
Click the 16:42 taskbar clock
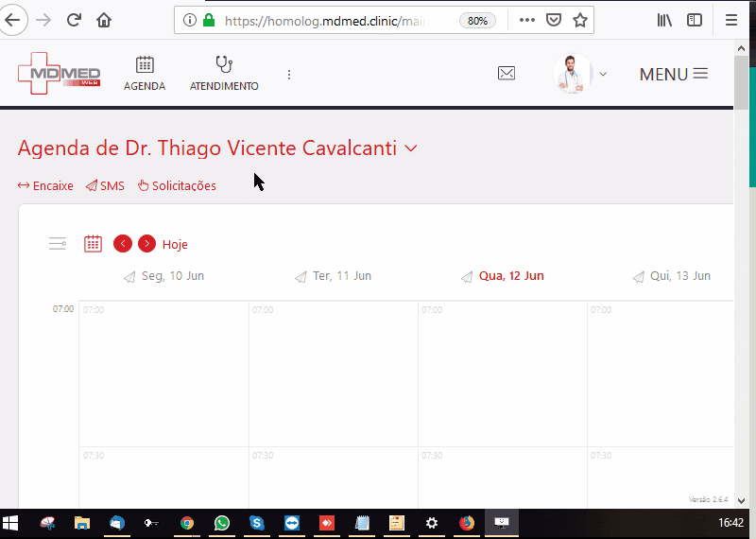click(x=730, y=523)
